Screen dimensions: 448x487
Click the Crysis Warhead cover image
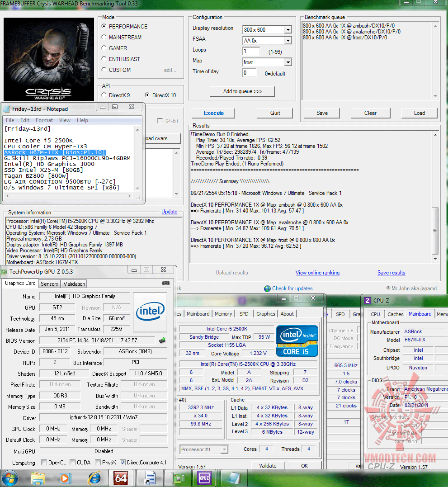[x=49, y=59]
